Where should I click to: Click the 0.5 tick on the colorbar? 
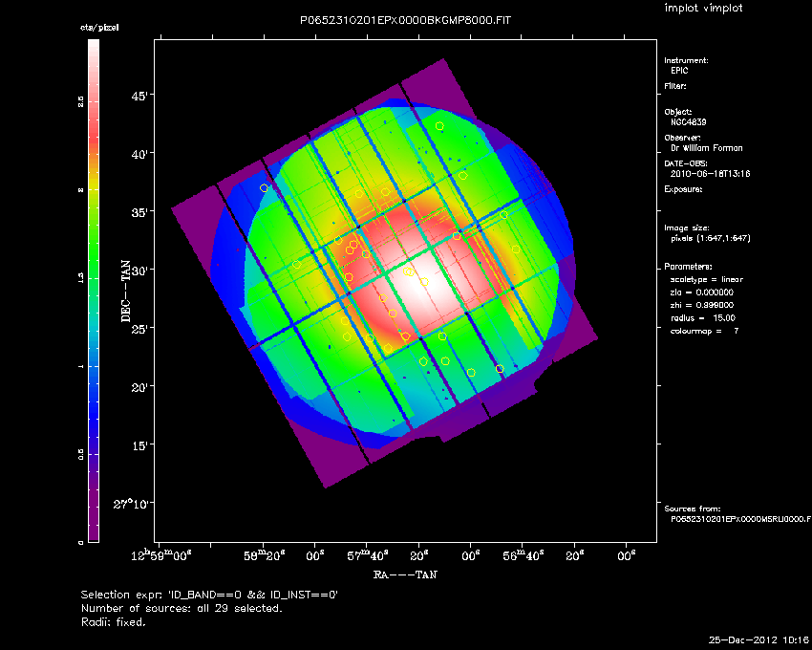coord(81,455)
